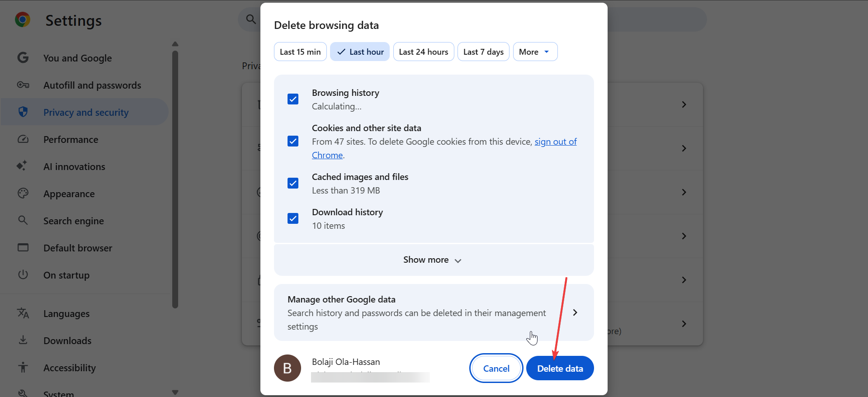Click the translate icon for Languages
Viewport: 868px width, 397px height.
[x=23, y=313]
